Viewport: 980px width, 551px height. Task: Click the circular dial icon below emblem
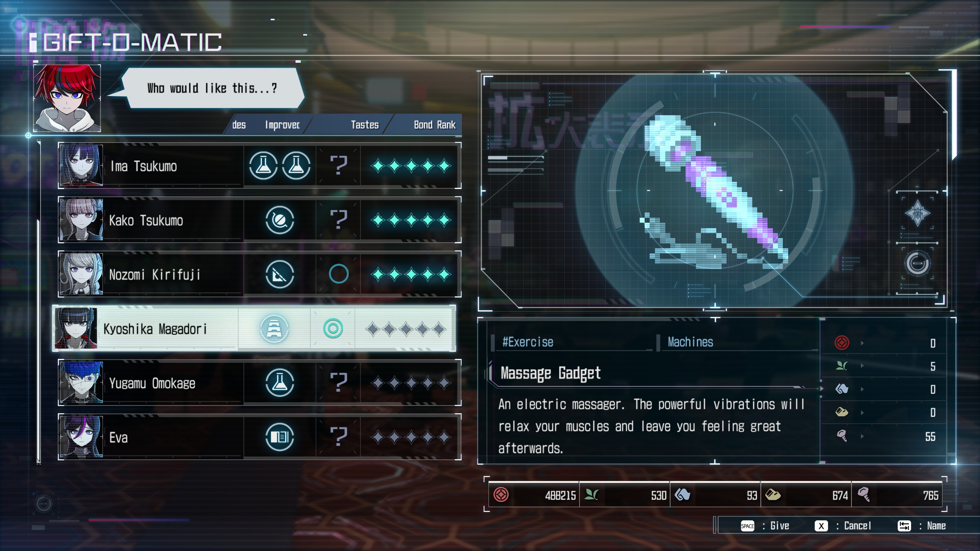917,263
